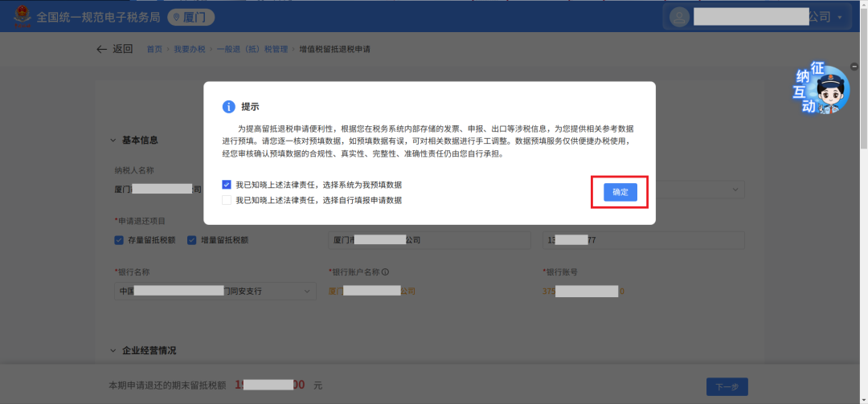Open the 征纳互动 assistant mascot
Image resolution: width=868 pixels, height=404 pixels.
click(x=821, y=88)
